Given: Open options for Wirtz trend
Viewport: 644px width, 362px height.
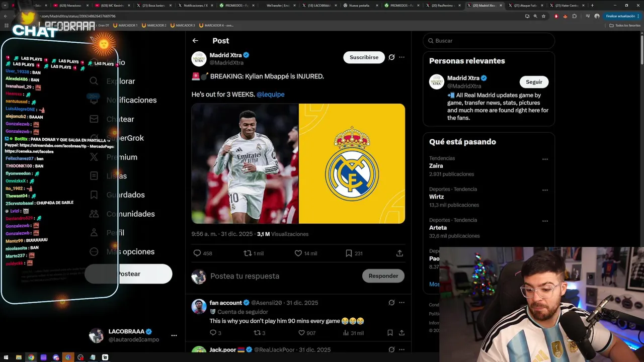Looking at the screenshot, I should tap(545, 190).
